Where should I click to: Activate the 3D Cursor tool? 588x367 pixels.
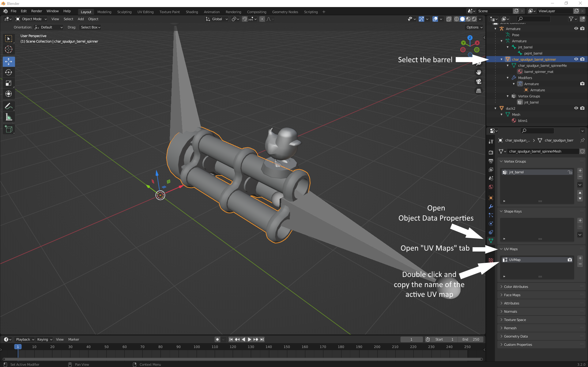[x=9, y=49]
